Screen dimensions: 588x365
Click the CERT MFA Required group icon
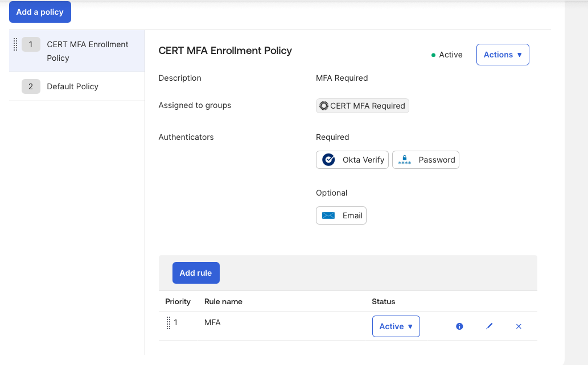click(324, 106)
